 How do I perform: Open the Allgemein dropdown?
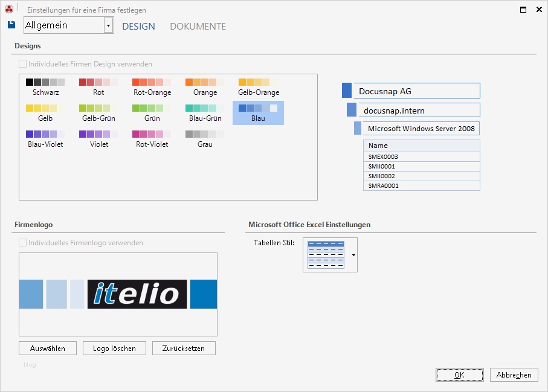pos(108,25)
